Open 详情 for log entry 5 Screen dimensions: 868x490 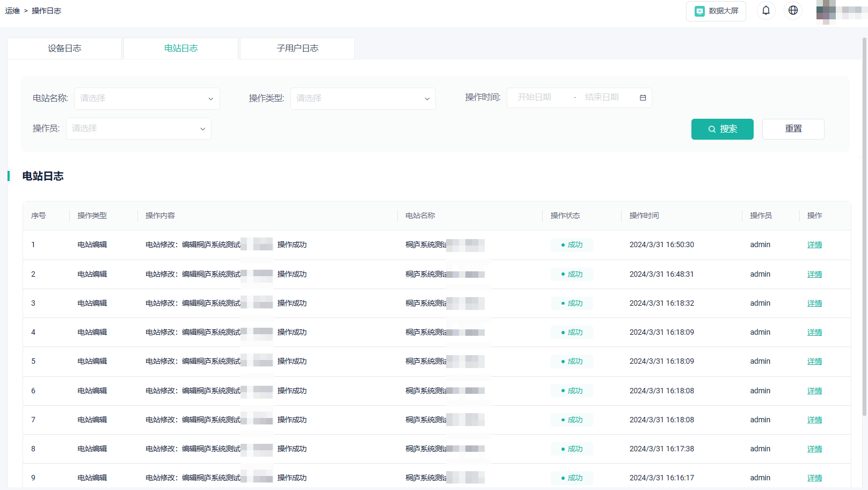click(x=814, y=361)
